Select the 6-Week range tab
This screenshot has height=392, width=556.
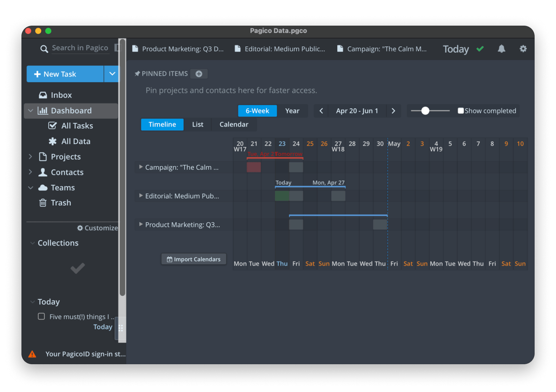[257, 111]
